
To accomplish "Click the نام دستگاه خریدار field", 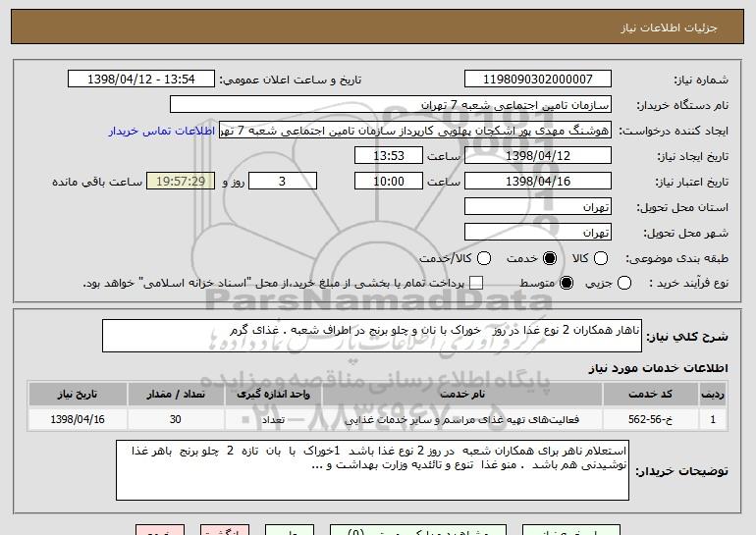I will [x=391, y=105].
